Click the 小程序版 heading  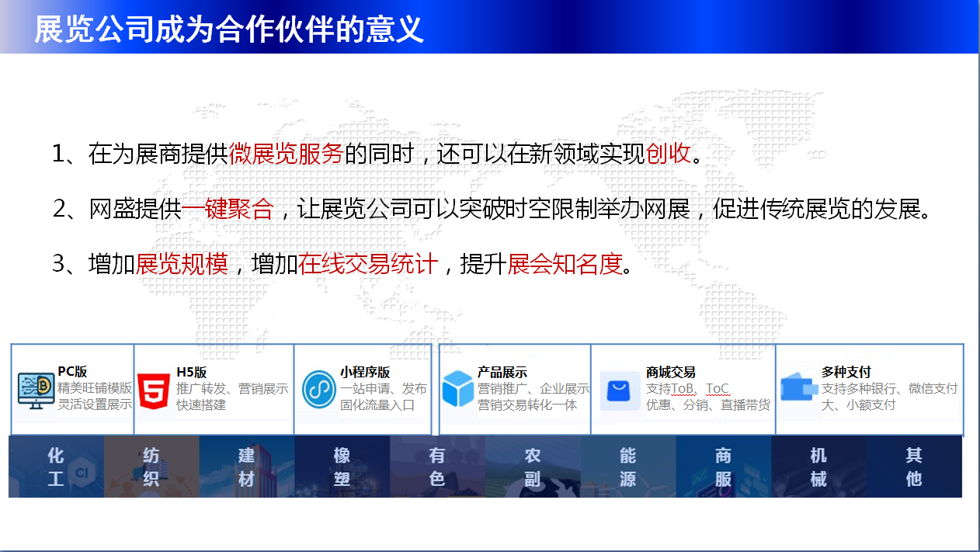[364, 373]
